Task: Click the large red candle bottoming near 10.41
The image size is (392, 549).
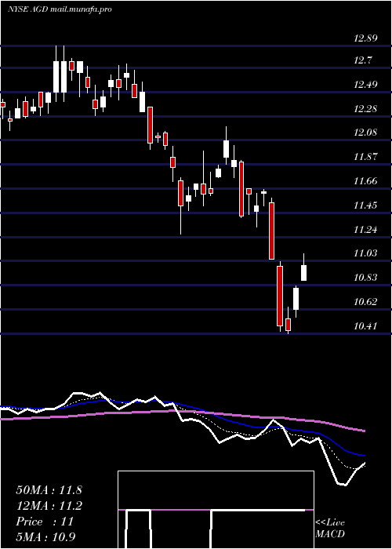Action: tap(280, 296)
